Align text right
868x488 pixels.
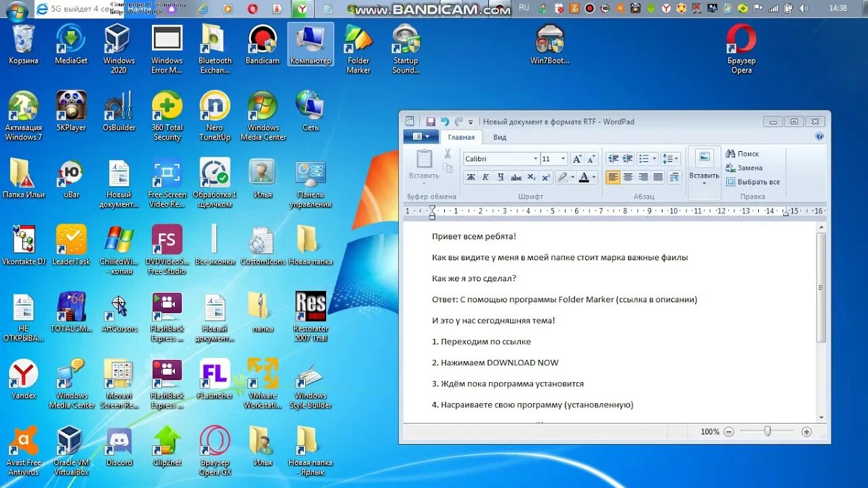click(x=643, y=177)
